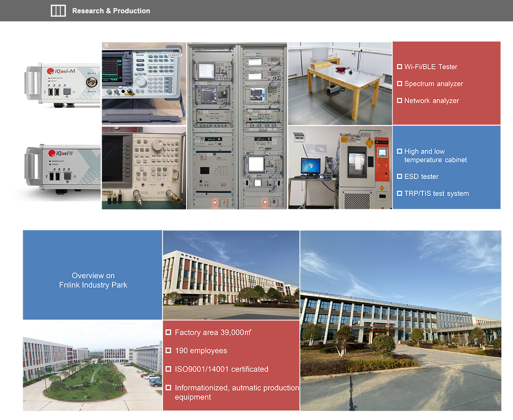Click the square bullet before ESD tester
This screenshot has width=513, height=420.
399,176
